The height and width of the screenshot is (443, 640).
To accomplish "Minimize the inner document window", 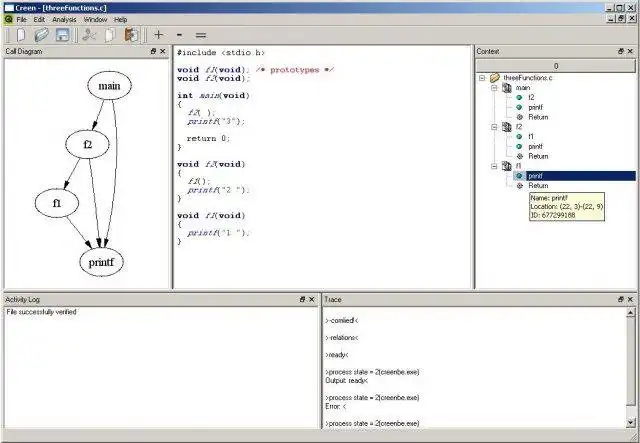I will pyautogui.click(x=611, y=19).
